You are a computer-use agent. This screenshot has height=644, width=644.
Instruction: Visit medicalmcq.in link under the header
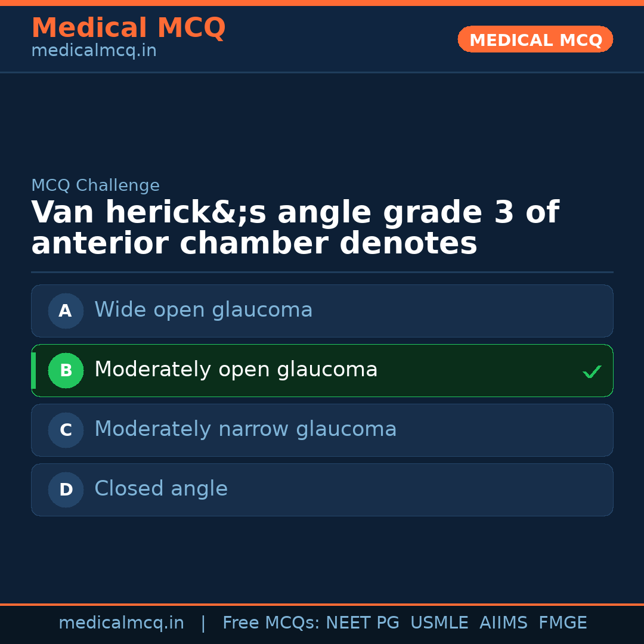pyautogui.click(x=94, y=51)
